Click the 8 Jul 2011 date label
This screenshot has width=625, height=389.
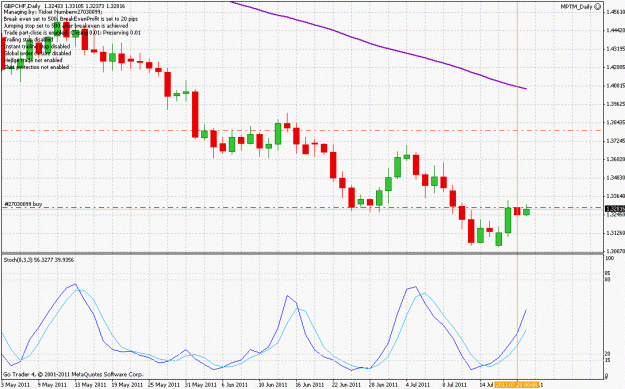point(454,385)
